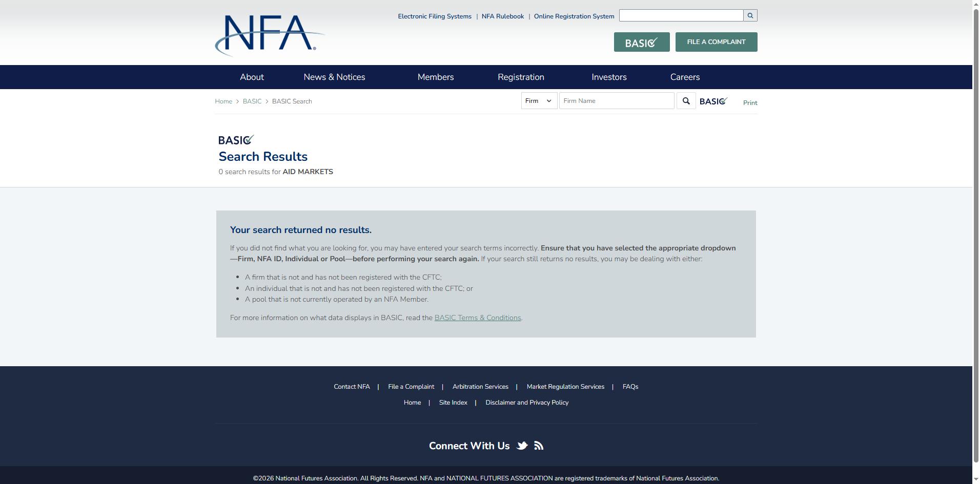Click the 'Search Results' heading
This screenshot has width=980, height=484.
(x=263, y=157)
